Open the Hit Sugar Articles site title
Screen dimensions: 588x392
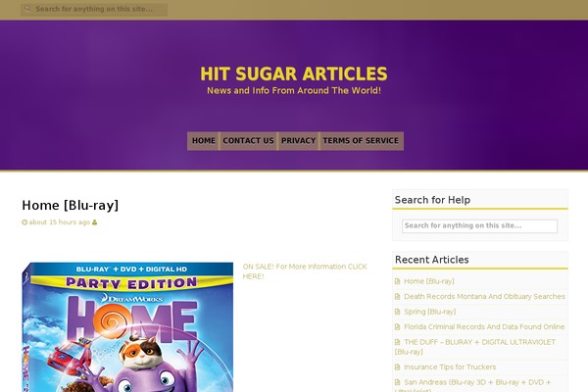(294, 73)
